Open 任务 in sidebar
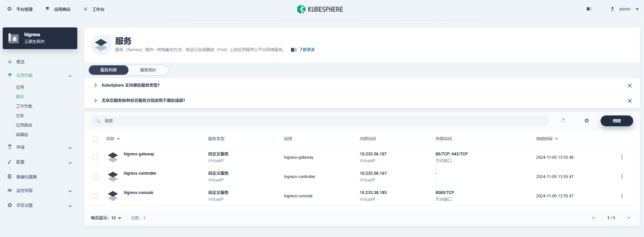Viewport: 644px width, 237px height. (x=20, y=115)
